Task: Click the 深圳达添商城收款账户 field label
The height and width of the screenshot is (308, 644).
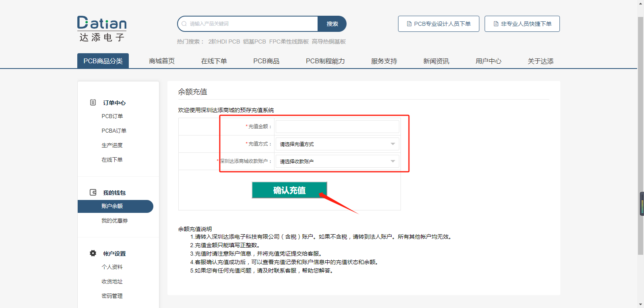Action: 245,161
